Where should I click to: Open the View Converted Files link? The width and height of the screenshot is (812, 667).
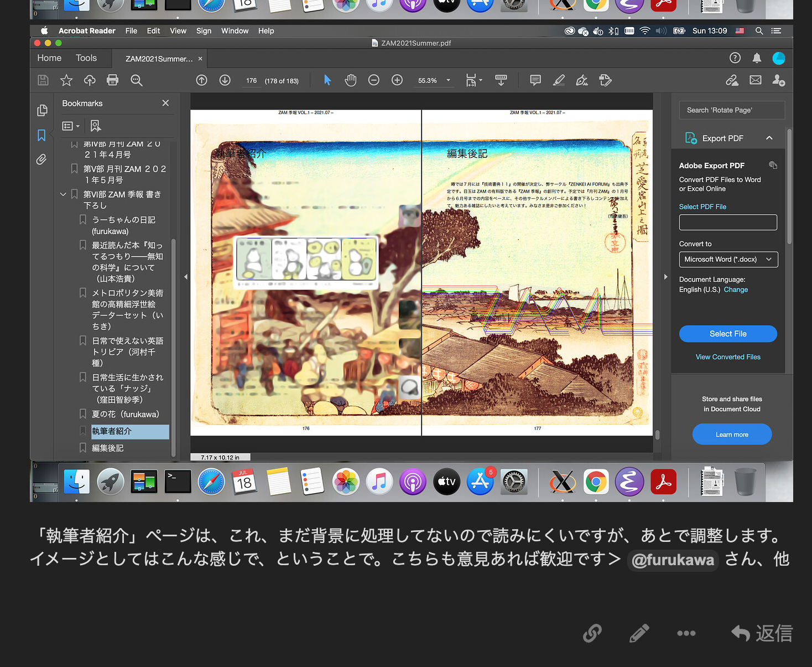[728, 357]
